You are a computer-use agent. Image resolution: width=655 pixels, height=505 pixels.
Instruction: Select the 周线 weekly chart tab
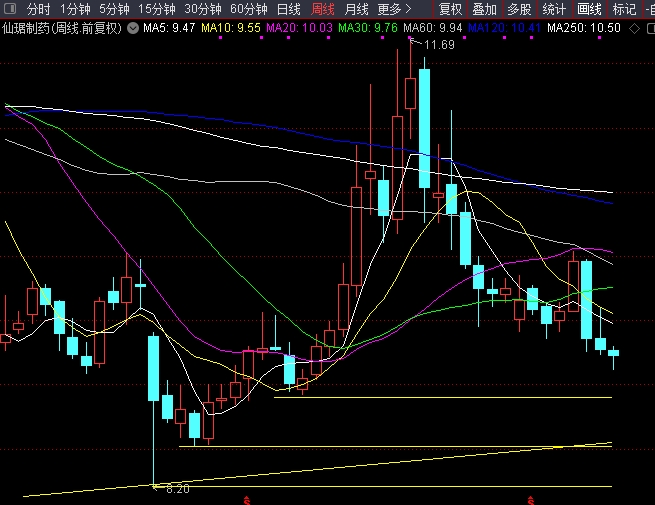[x=323, y=9]
